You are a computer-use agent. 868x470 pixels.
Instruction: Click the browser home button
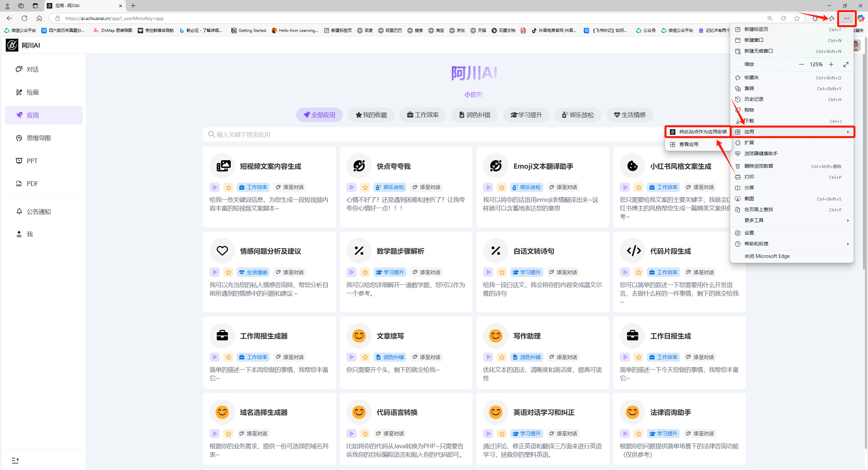pos(39,18)
